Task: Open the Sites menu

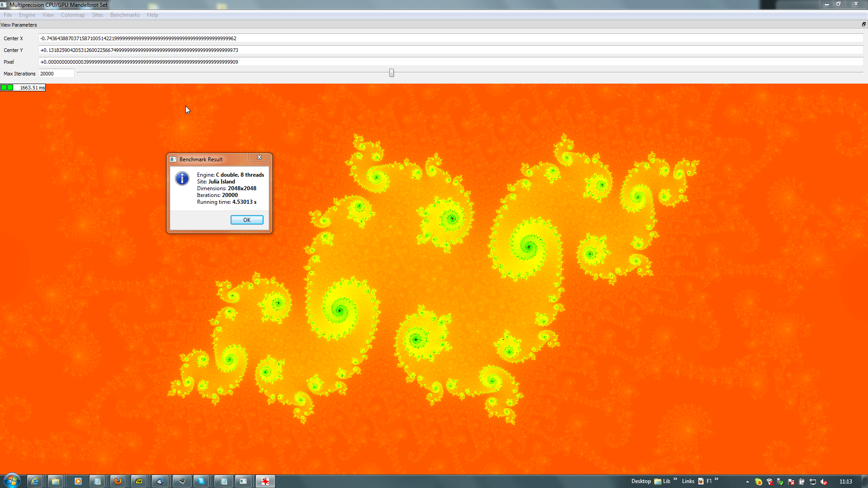Action: tap(97, 15)
